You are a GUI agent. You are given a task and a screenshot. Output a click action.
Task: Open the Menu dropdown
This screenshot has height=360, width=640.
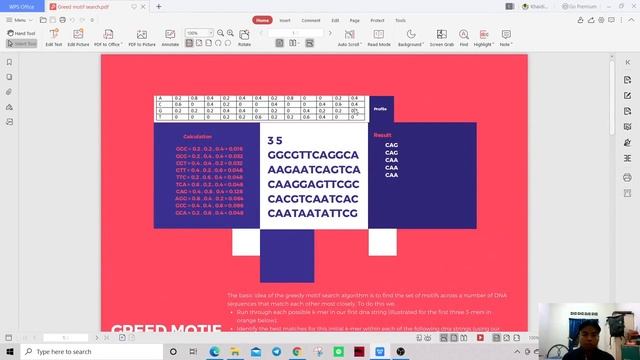point(19,20)
